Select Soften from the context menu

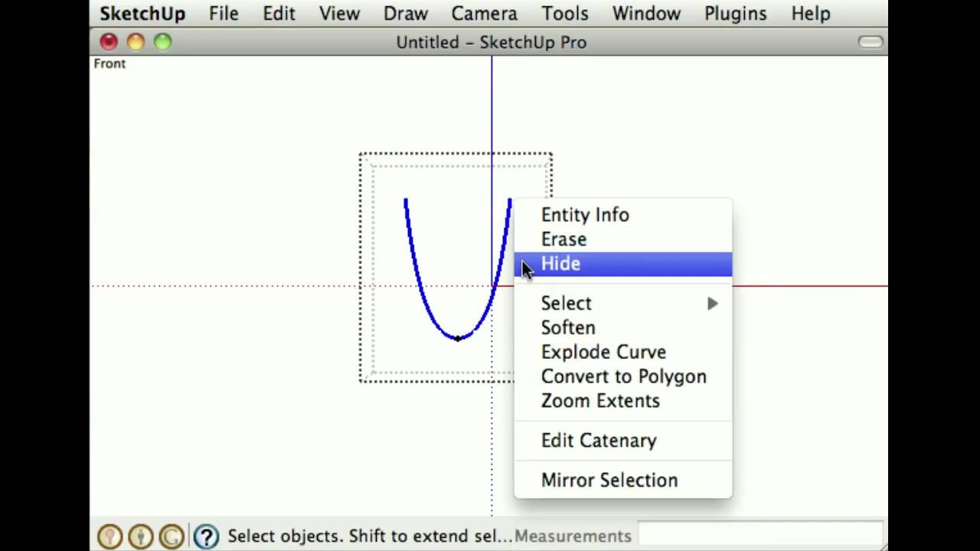(x=568, y=328)
